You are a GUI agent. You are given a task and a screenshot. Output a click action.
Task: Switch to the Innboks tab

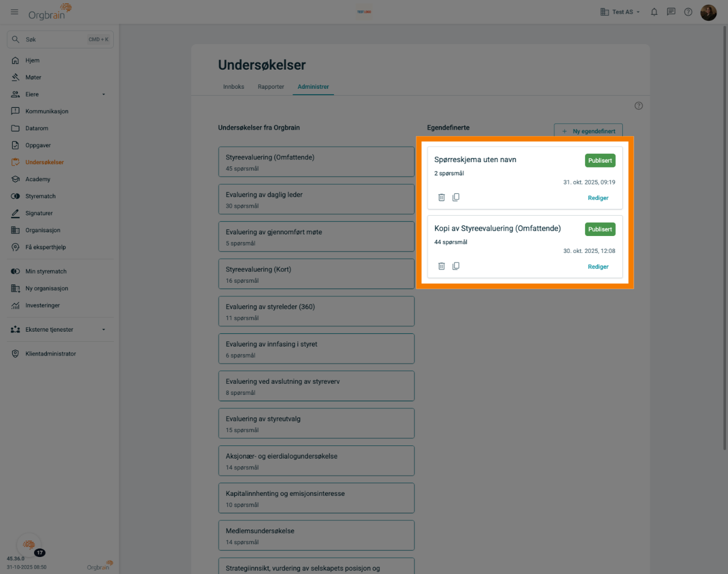tap(233, 87)
